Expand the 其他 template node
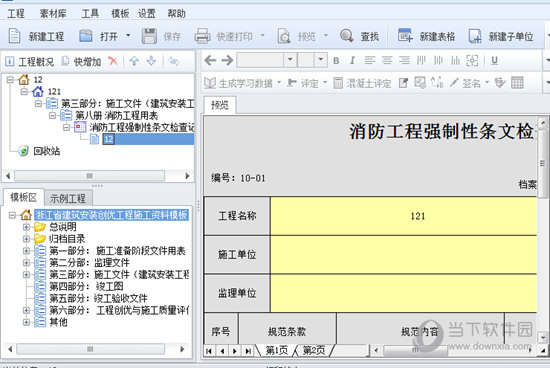550x368 pixels. click(26, 322)
